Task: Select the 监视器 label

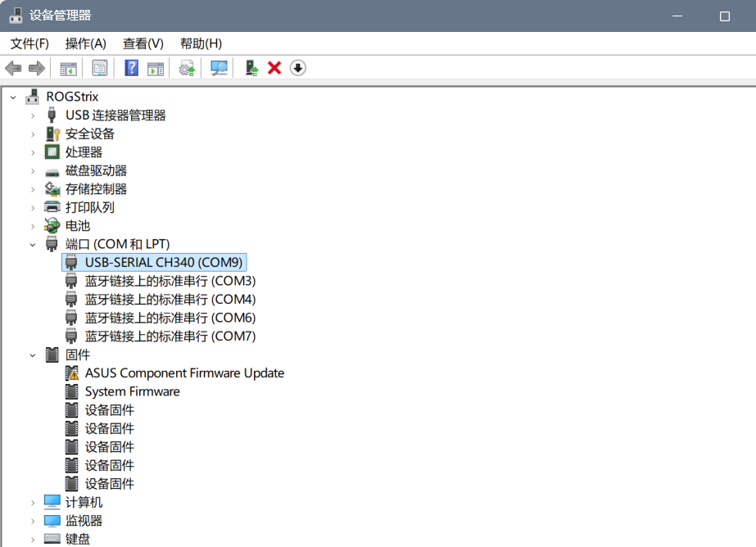Action: coord(84,521)
